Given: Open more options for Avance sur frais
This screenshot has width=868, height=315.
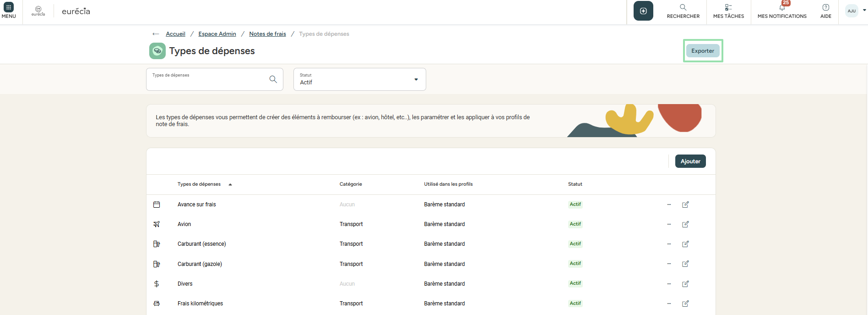Looking at the screenshot, I should coord(669,204).
